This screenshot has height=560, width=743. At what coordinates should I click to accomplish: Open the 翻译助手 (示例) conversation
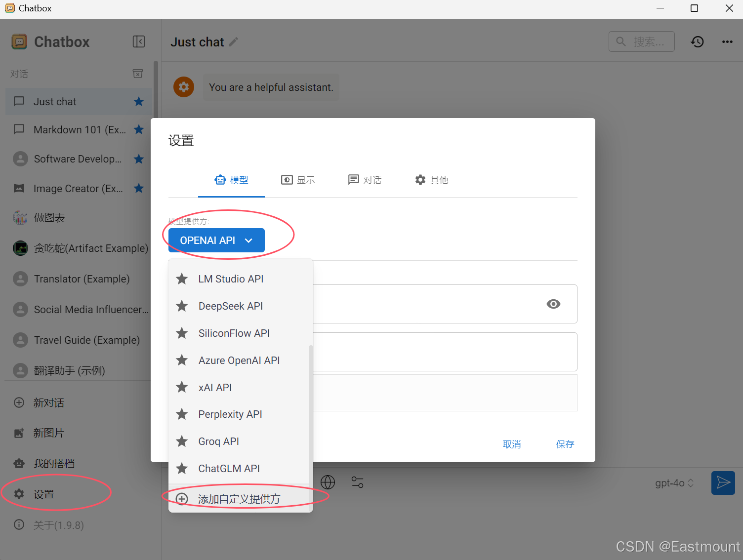[78, 370]
